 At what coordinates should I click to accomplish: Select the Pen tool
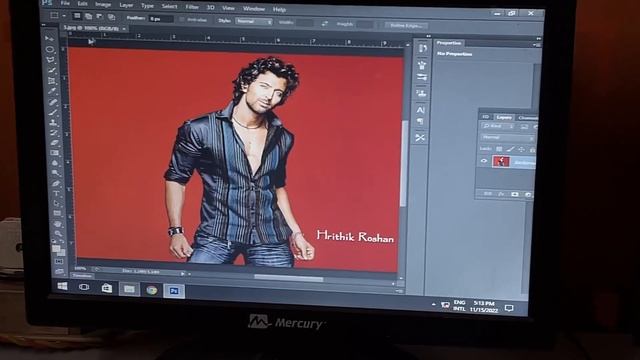click(x=56, y=183)
